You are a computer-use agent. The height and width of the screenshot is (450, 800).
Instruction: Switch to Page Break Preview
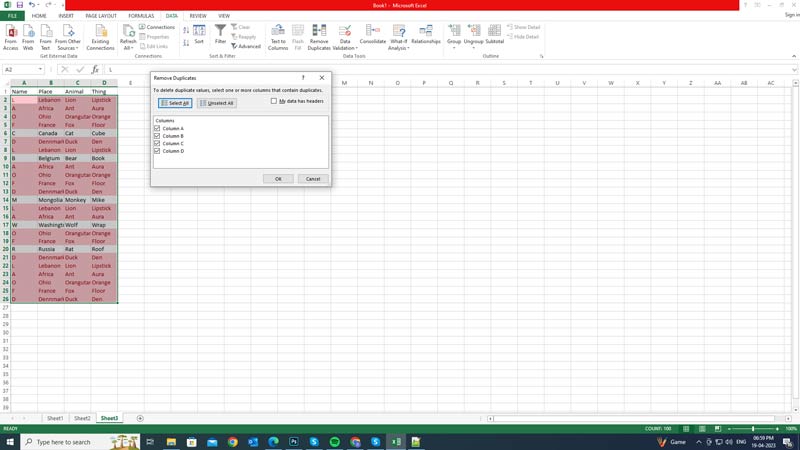tap(718, 429)
